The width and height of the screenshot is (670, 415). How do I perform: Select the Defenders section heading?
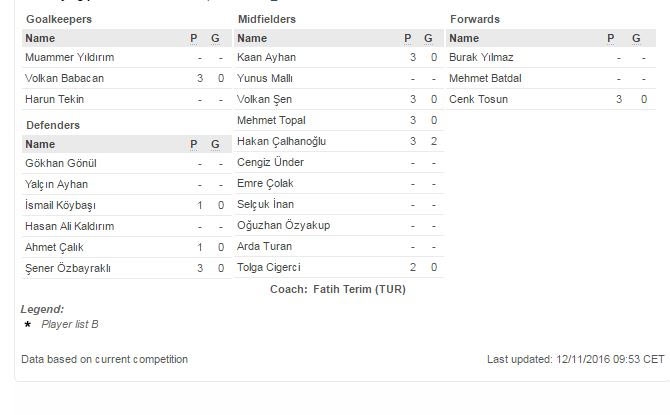(52, 125)
